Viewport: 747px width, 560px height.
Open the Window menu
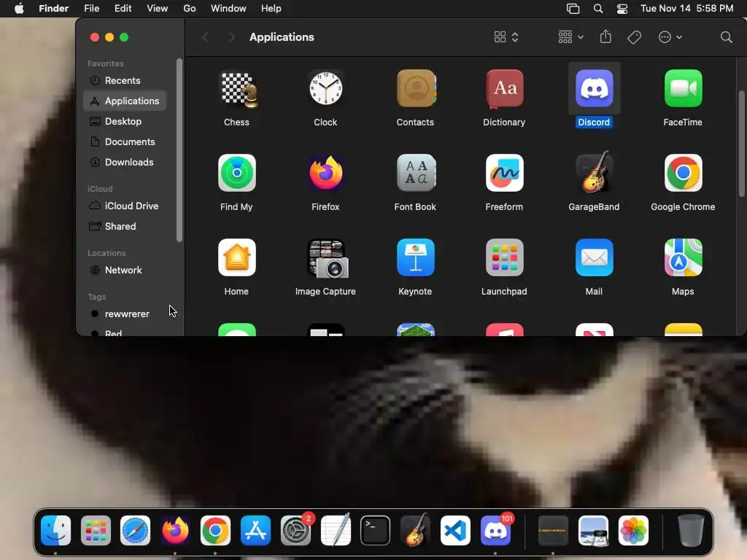[x=228, y=9]
